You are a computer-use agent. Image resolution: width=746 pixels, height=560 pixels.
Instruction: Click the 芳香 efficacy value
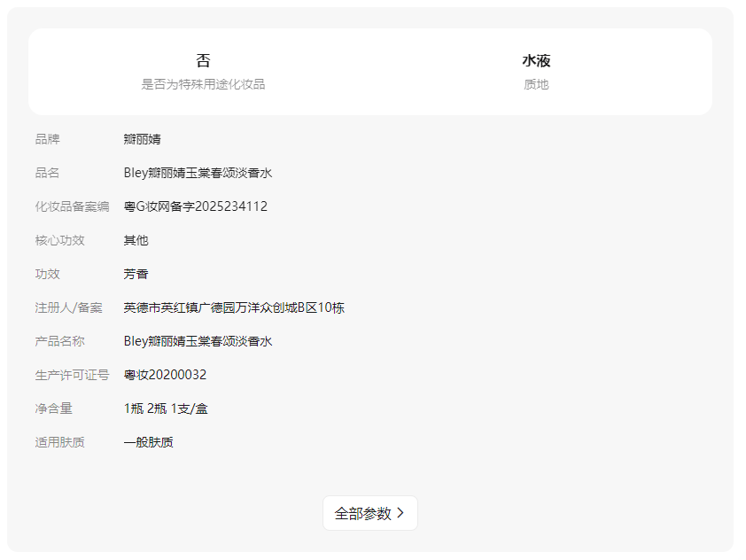[136, 274]
